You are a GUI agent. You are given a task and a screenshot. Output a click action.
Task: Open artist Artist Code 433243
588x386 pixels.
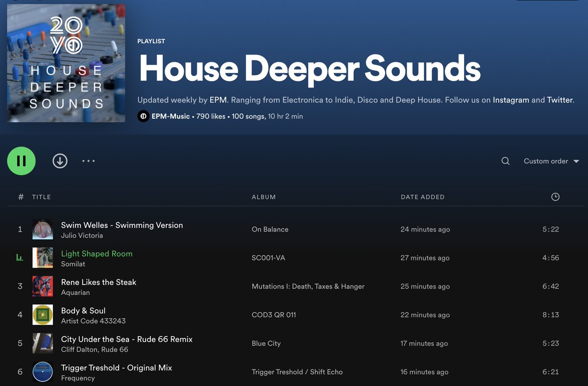click(93, 321)
